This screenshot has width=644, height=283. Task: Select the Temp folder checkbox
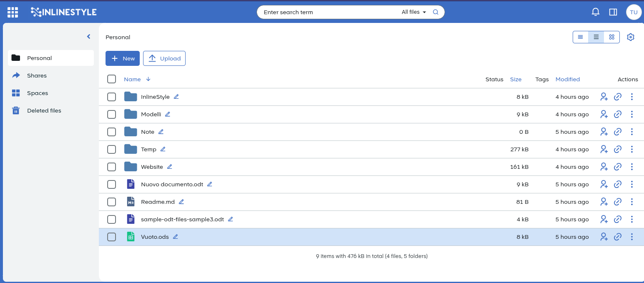click(111, 149)
